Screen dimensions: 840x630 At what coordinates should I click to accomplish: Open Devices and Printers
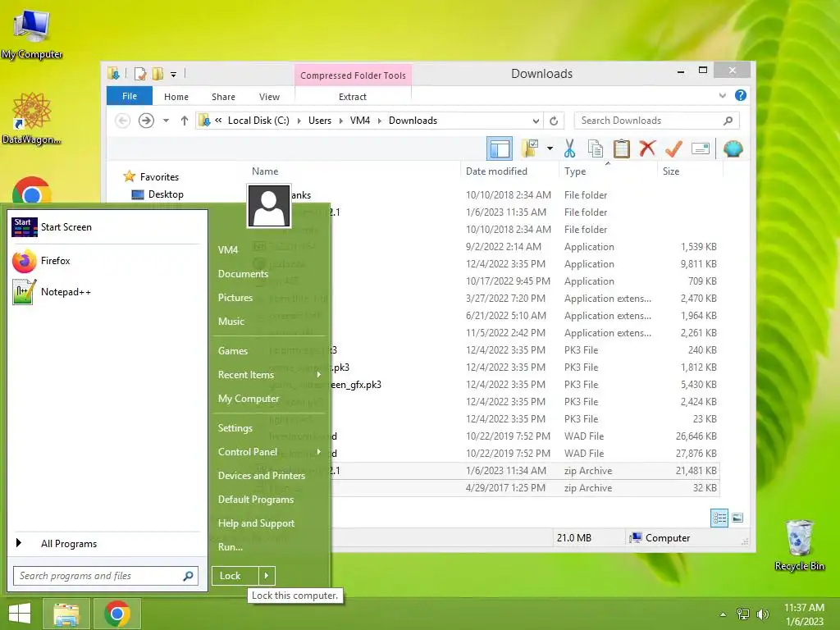(262, 476)
